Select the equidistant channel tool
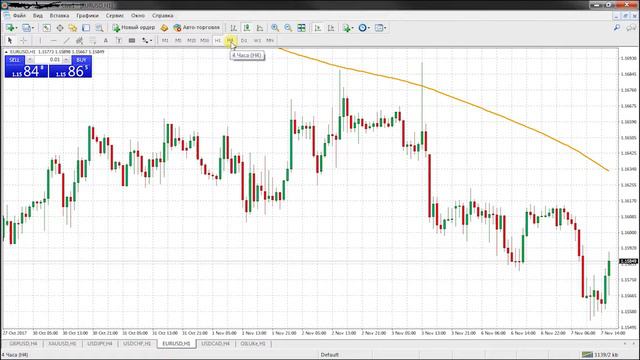Viewport: 640px width, 360px height. point(80,40)
